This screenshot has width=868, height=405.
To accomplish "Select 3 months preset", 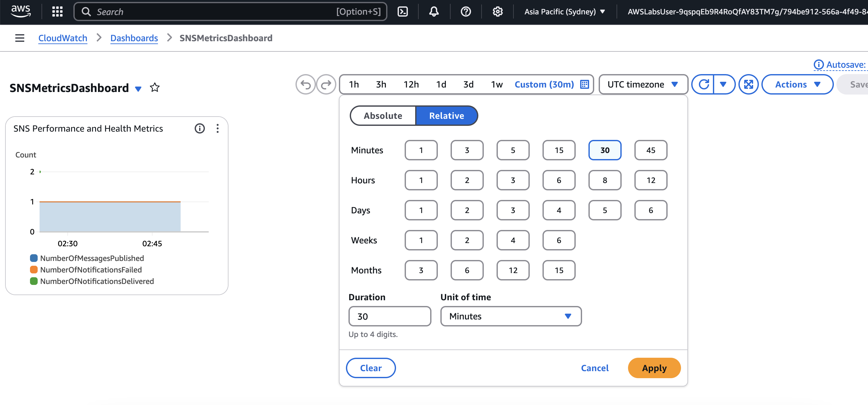I will coord(421,270).
